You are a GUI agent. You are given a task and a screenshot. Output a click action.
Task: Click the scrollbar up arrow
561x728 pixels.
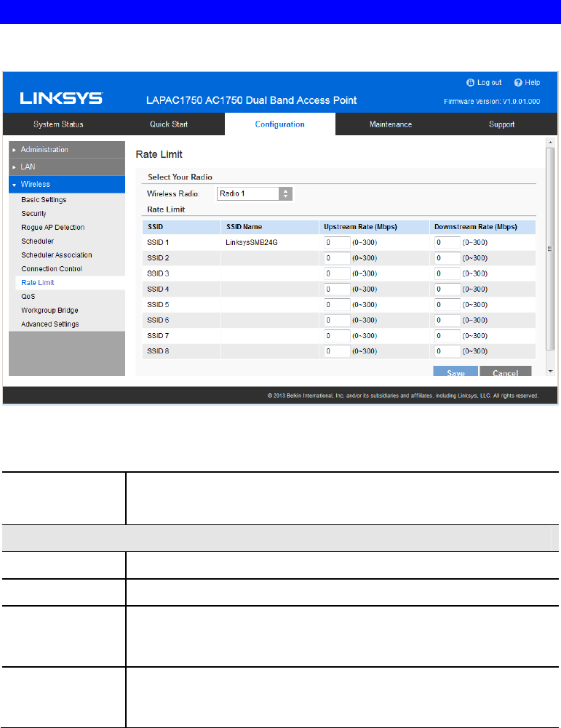(x=550, y=143)
